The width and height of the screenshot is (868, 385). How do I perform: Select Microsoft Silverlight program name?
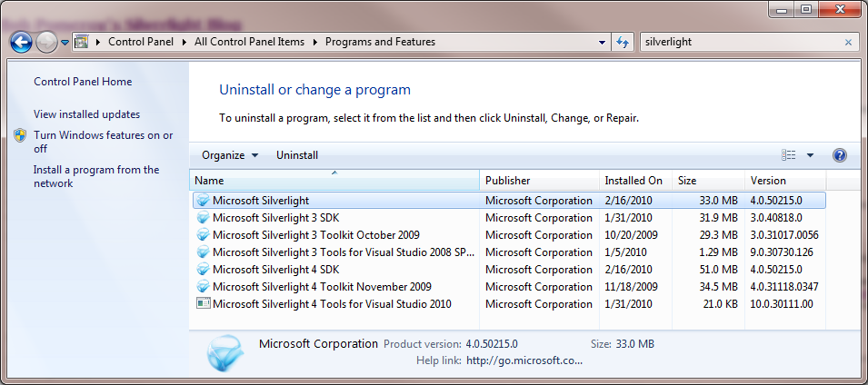tap(261, 201)
